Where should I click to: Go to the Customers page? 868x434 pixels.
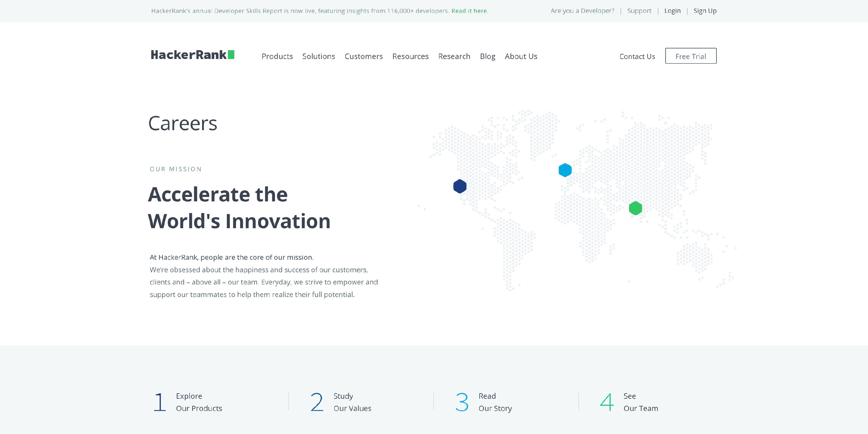363,56
